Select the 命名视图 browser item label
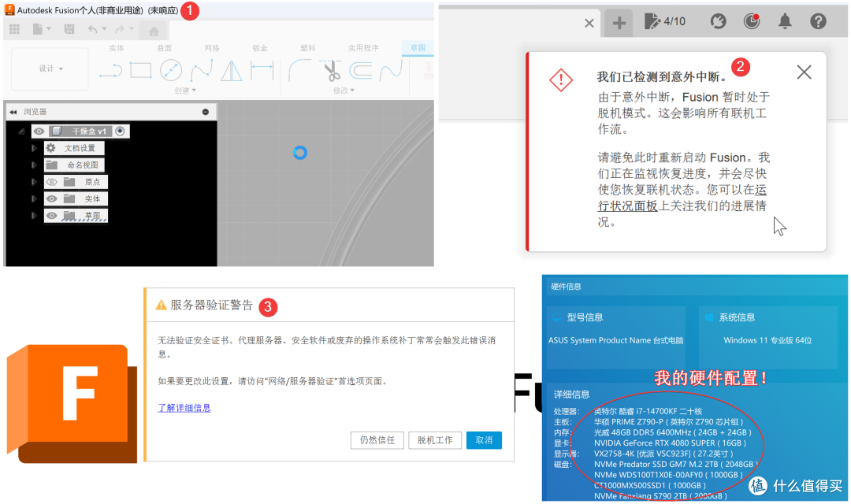 pyautogui.click(x=83, y=165)
